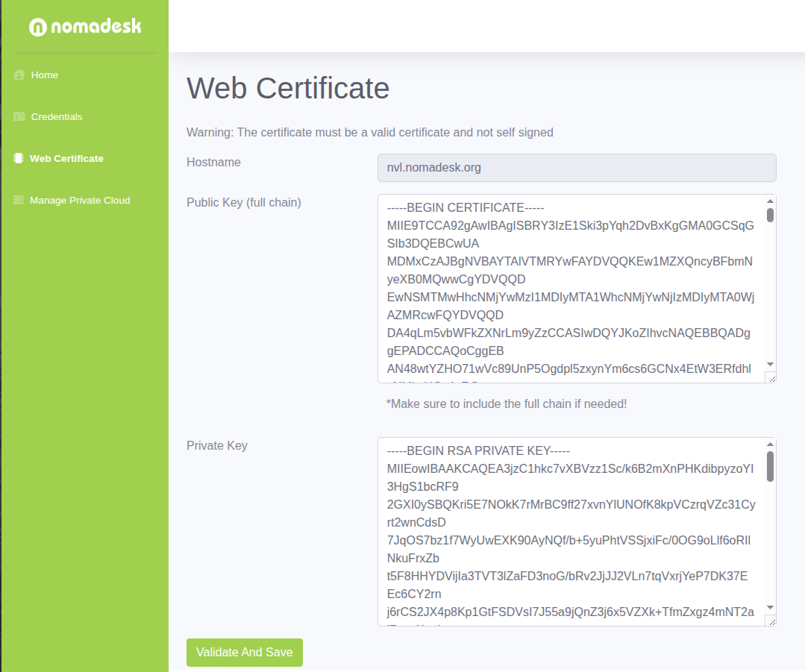Focus the Hostname field

[577, 168]
